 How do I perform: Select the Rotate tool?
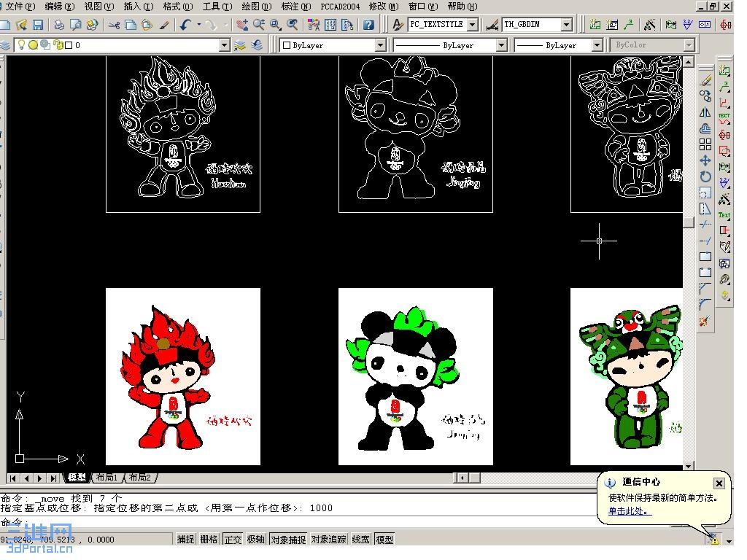pos(705,176)
